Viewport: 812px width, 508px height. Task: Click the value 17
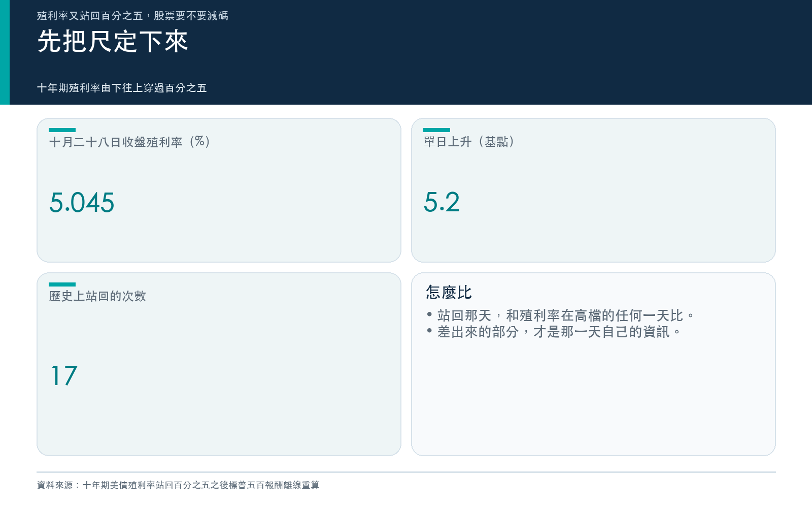[x=64, y=376]
